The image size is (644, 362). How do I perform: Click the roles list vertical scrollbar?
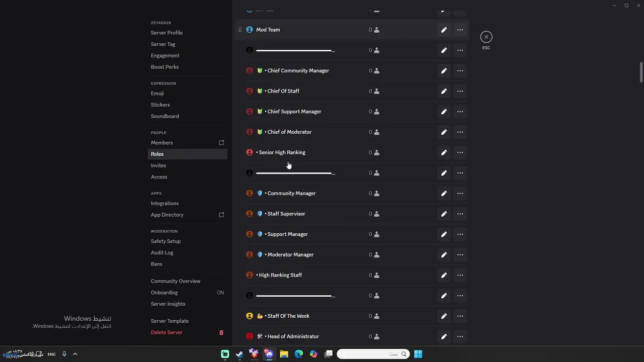click(641, 72)
